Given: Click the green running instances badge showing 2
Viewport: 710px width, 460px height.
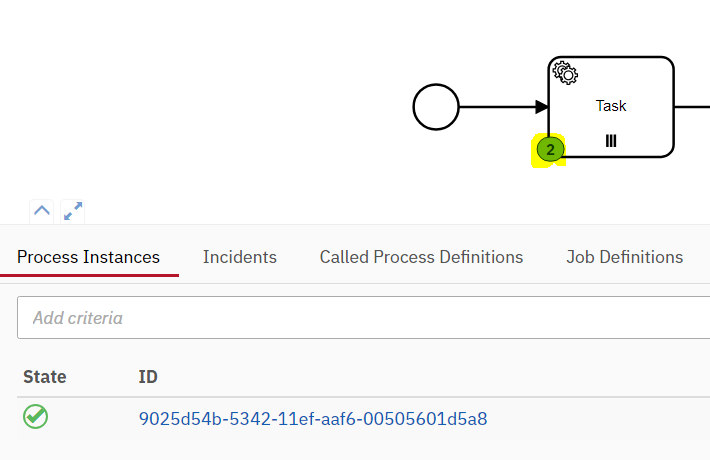Looking at the screenshot, I should [x=550, y=150].
